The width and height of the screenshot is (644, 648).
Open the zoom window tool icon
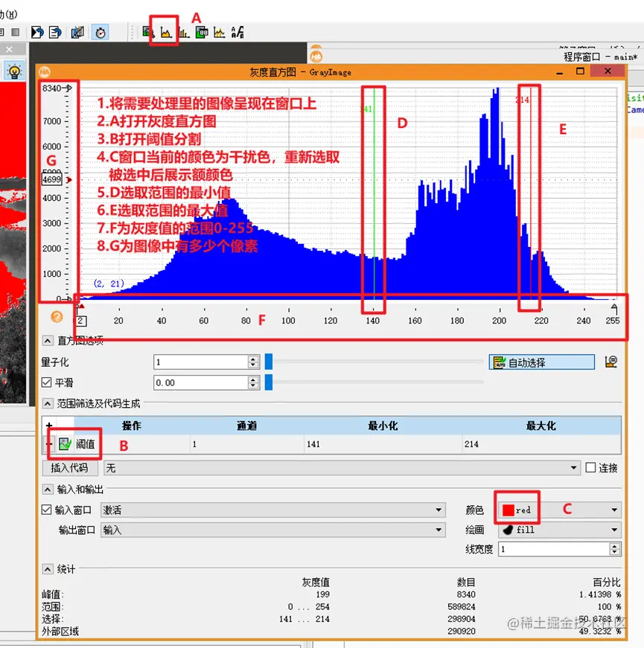[147, 32]
